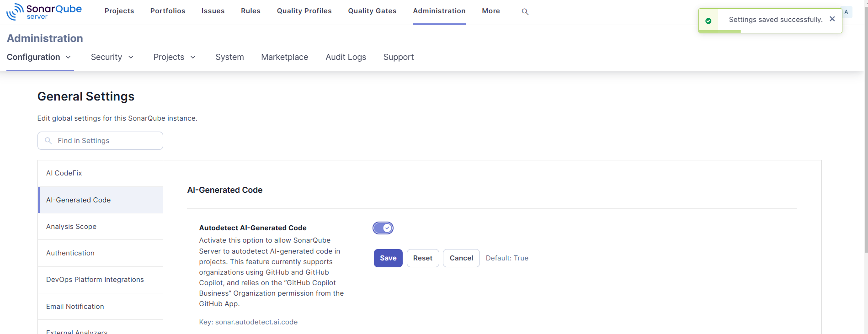Select DevOps Platform Integrations category
The width and height of the screenshot is (868, 334).
point(100,280)
